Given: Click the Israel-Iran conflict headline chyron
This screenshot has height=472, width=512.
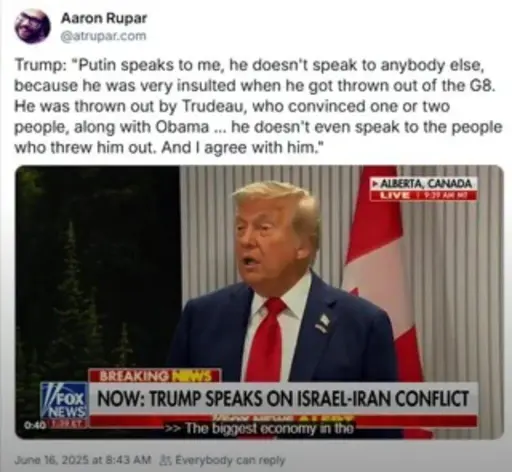Looking at the screenshot, I should 283,399.
